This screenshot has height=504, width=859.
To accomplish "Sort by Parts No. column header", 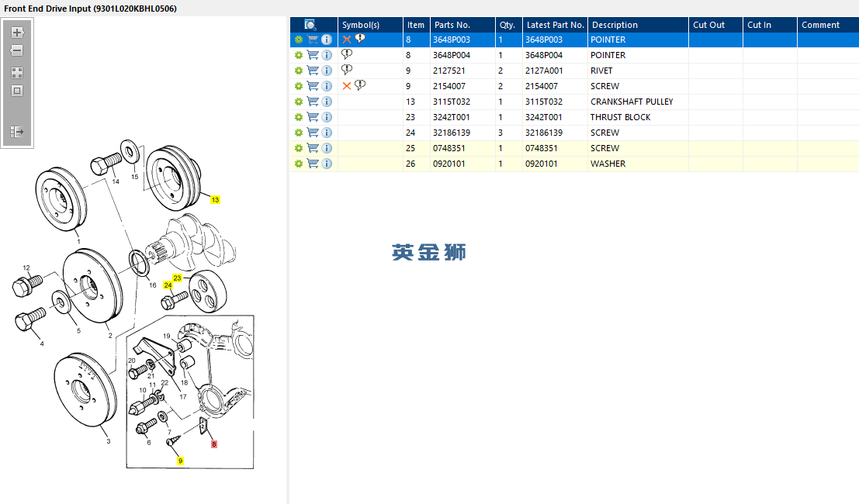I will coord(463,25).
